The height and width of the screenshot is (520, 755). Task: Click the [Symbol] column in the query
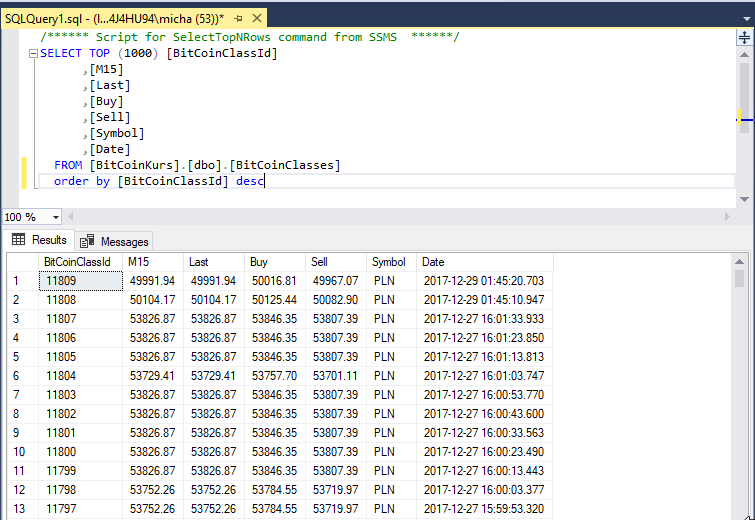click(x=117, y=133)
